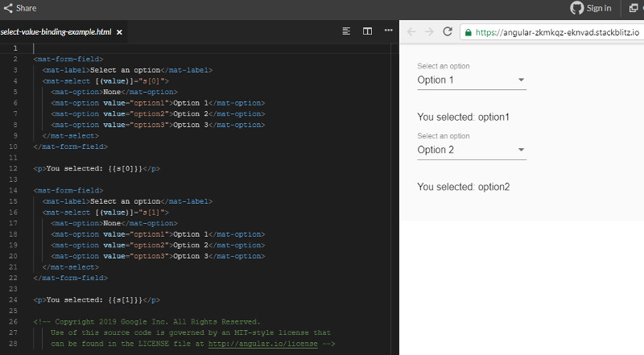Click the Option 2 dropdown arrow
644x355 pixels.
(521, 150)
